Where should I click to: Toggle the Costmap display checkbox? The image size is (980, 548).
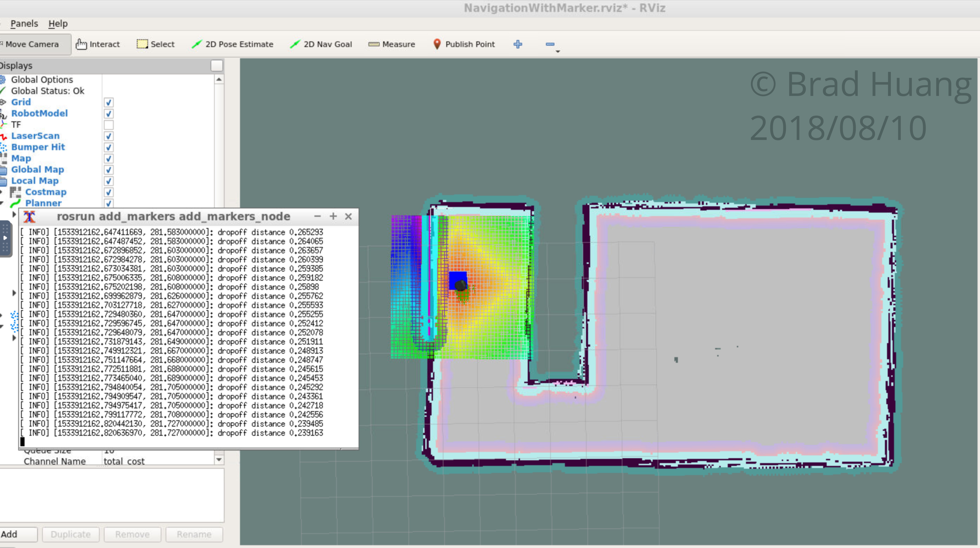pos(108,192)
